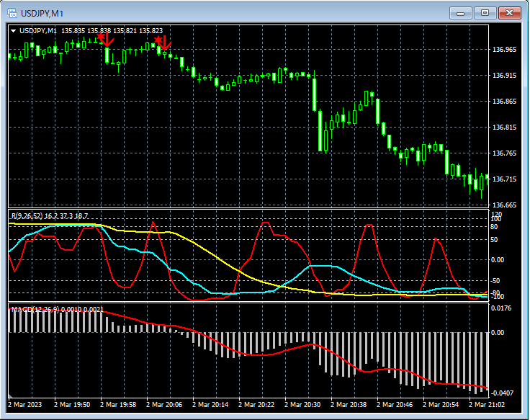Click the chart icon in the title bar
Screen dimensions: 530x420
[x=12, y=13]
